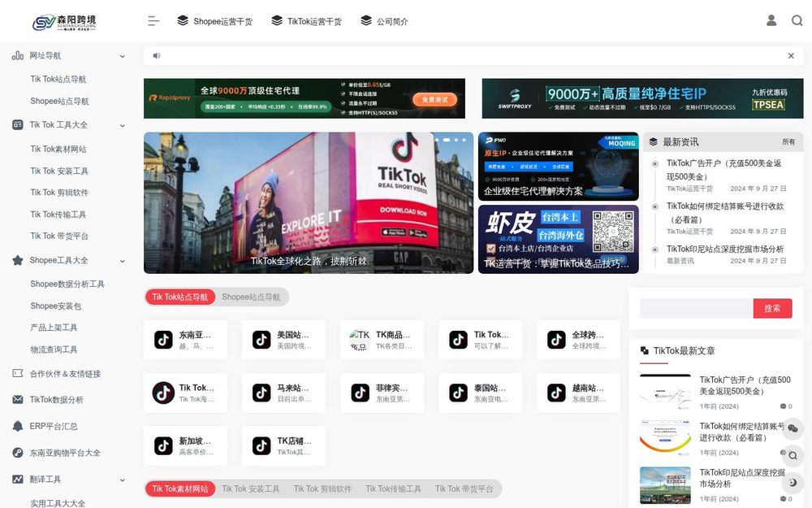Open the Swiftproxy 9000万+ banner
The image size is (812, 508).
tap(642, 98)
